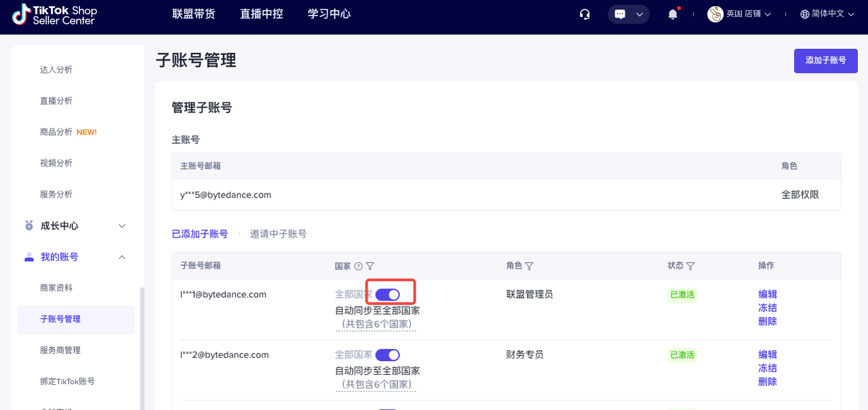Viewport: 868px width, 410px height.
Task: Filter the 国家 column using funnel icon
Action: click(370, 266)
